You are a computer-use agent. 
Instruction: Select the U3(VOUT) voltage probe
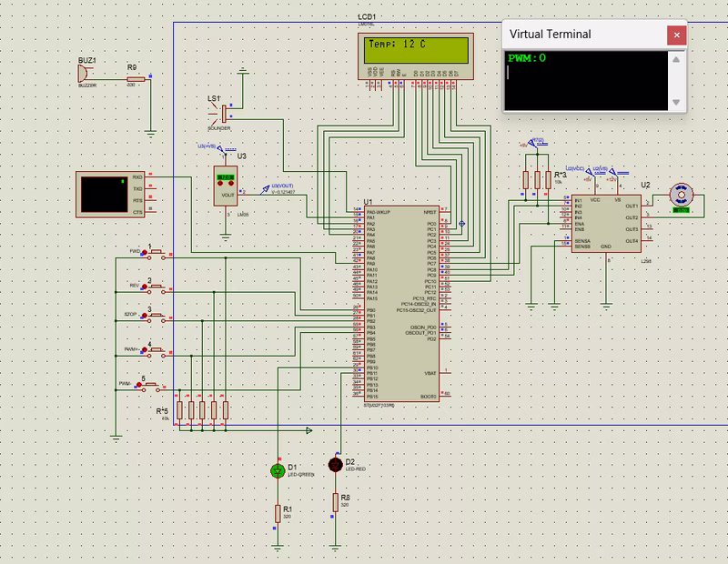tap(265, 189)
